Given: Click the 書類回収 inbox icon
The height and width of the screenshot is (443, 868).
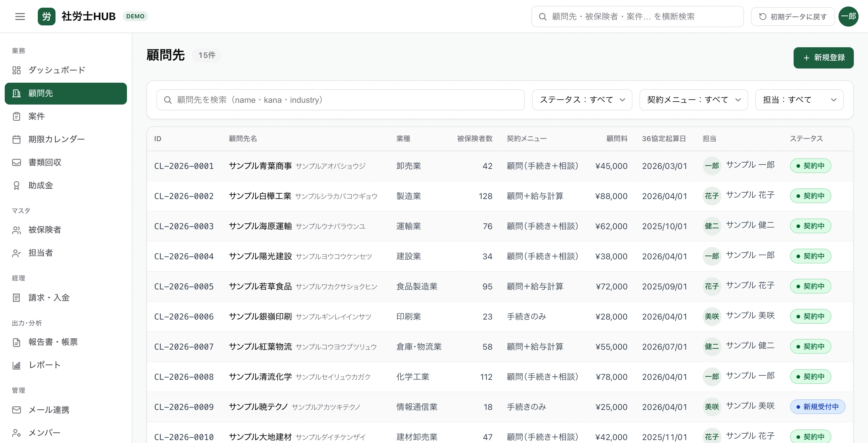Looking at the screenshot, I should [x=17, y=162].
